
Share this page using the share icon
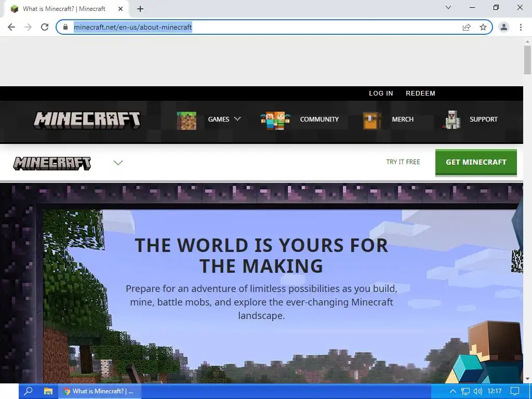pyautogui.click(x=467, y=27)
